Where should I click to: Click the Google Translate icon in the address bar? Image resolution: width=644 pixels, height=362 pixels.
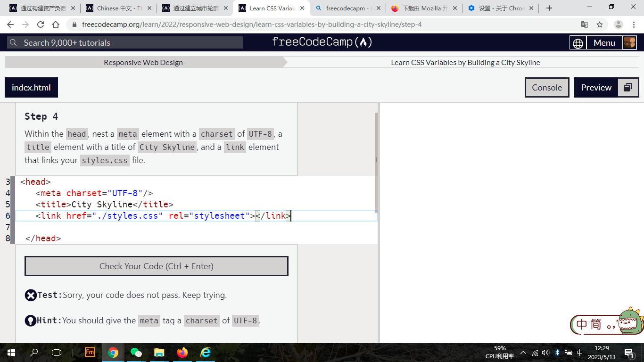585,25
